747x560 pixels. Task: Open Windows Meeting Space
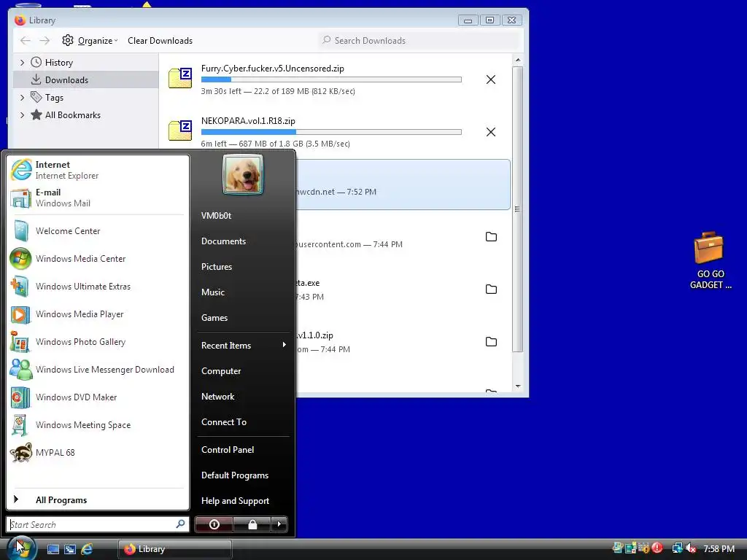[x=98, y=425]
